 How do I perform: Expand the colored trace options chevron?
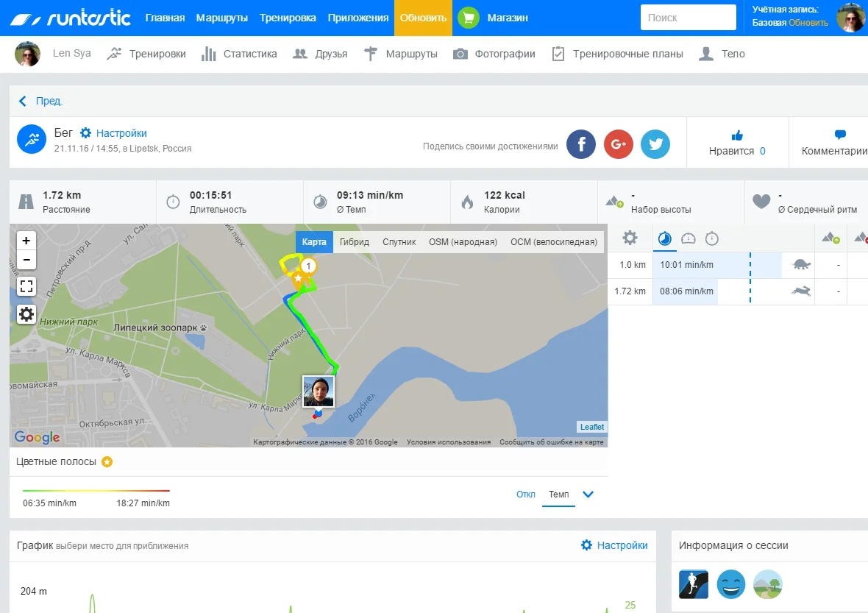(588, 495)
